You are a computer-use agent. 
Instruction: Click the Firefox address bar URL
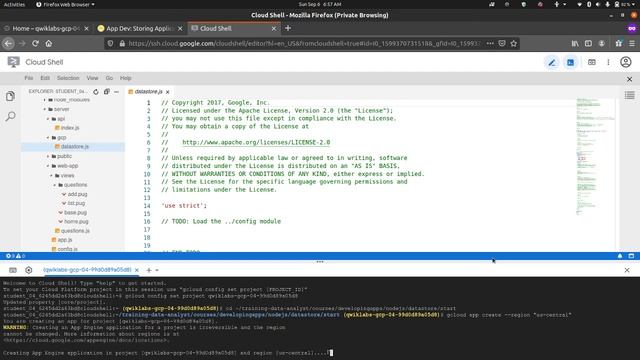(304, 43)
